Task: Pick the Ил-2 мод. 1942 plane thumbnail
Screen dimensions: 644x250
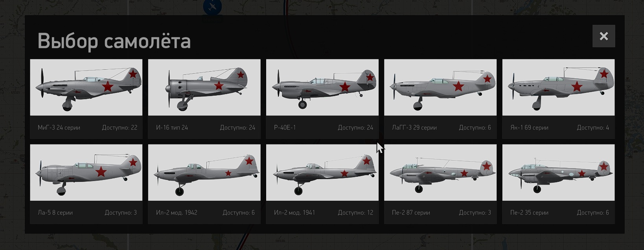Action: tap(204, 172)
